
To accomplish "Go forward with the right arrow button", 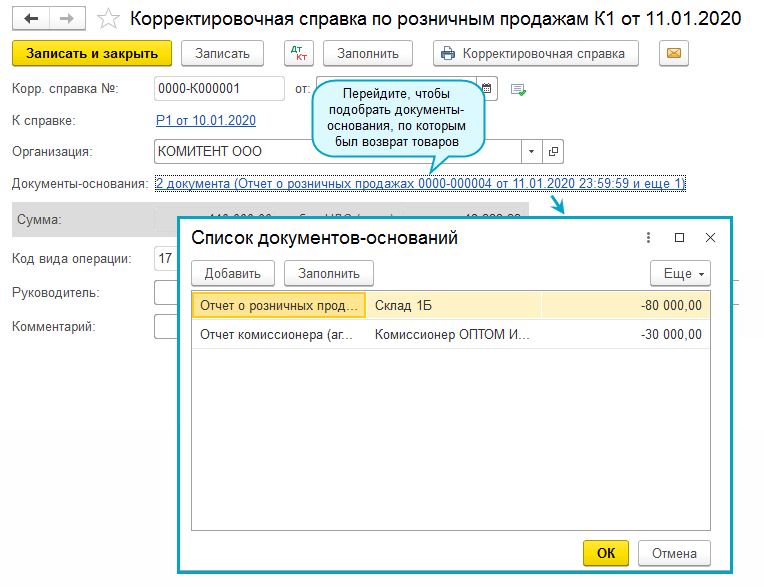I will [67, 19].
